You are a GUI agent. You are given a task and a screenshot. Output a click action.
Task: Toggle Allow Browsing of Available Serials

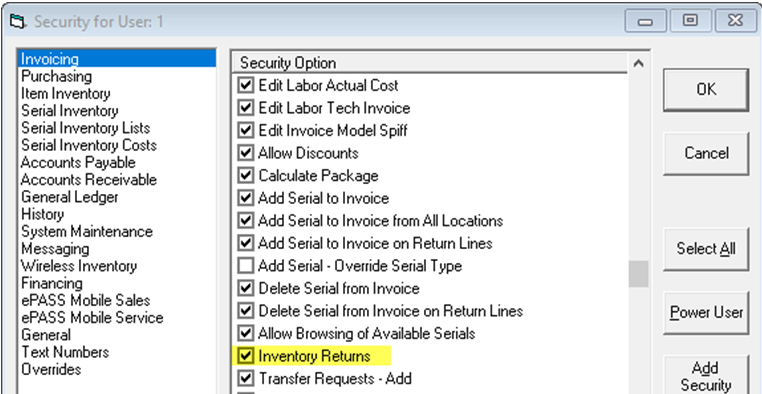[x=246, y=333]
